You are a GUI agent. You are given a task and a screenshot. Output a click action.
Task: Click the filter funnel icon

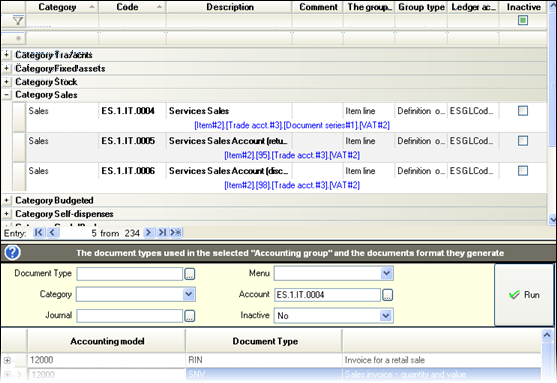click(x=18, y=21)
